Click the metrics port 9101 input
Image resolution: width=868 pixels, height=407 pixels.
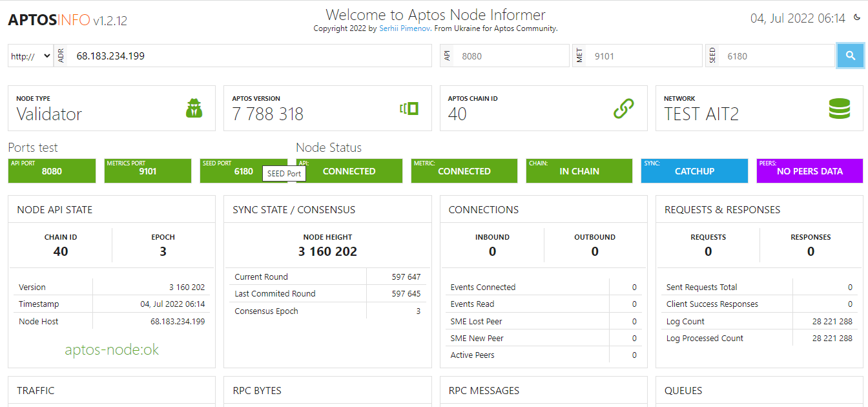(x=645, y=56)
